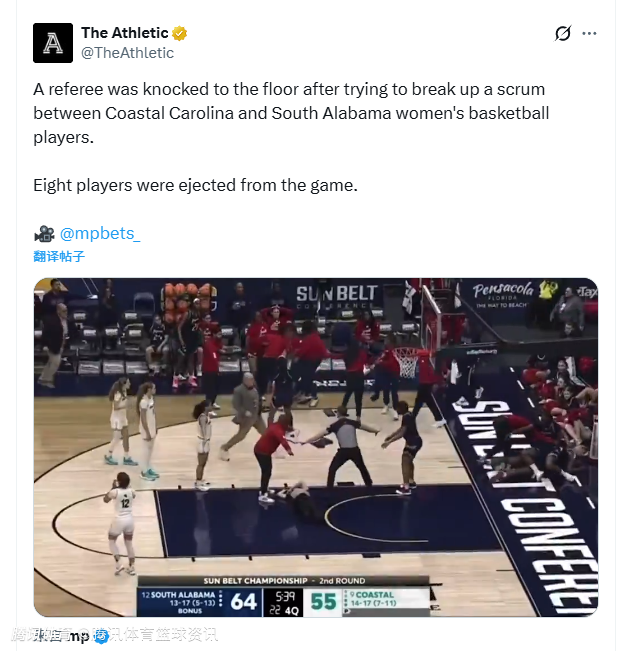Open The Athletic profile avatar
This screenshot has width=639, height=651.
53,43
